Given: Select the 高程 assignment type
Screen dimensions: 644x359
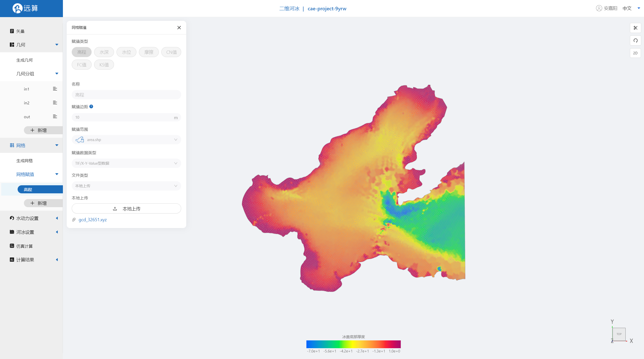Looking at the screenshot, I should click(x=82, y=52).
